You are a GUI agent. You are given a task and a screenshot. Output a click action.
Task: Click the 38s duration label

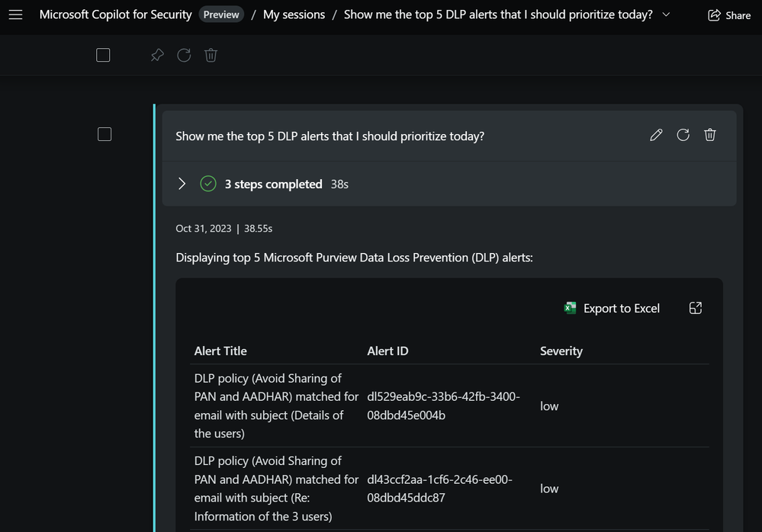[339, 184]
